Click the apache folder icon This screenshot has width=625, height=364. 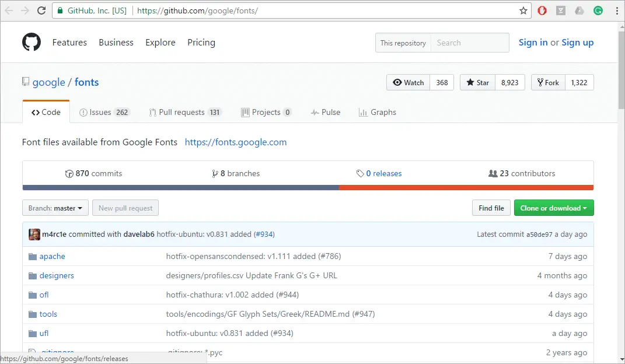point(33,257)
